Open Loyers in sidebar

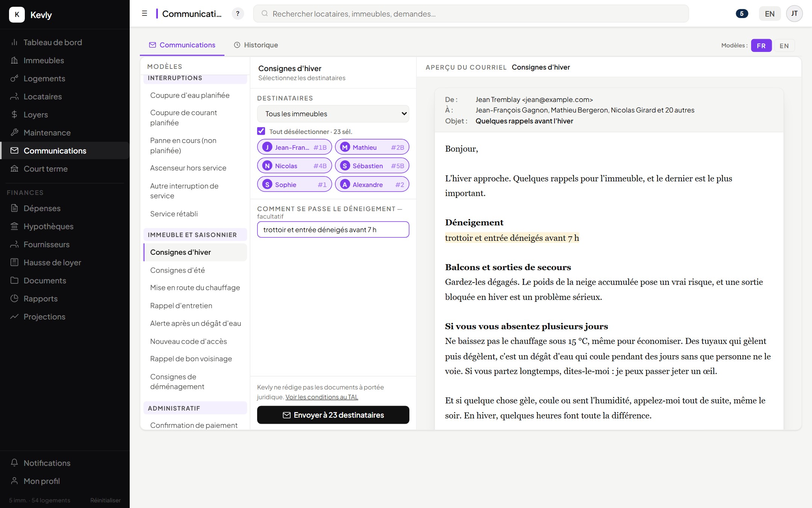click(65, 114)
